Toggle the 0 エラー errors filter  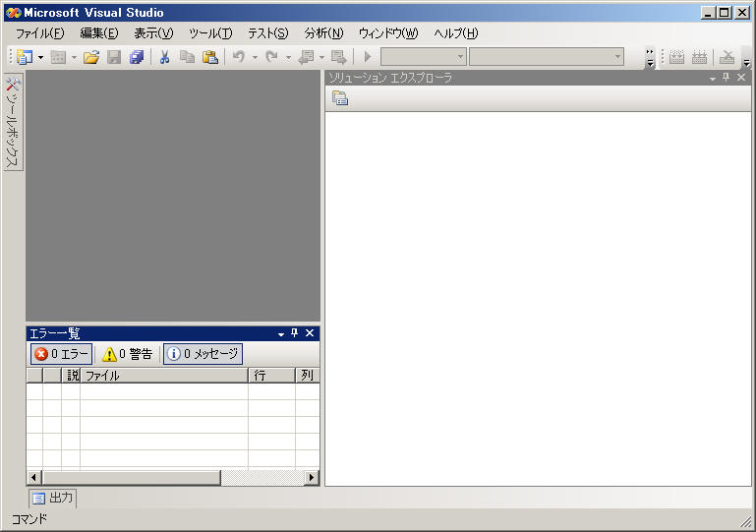point(61,354)
